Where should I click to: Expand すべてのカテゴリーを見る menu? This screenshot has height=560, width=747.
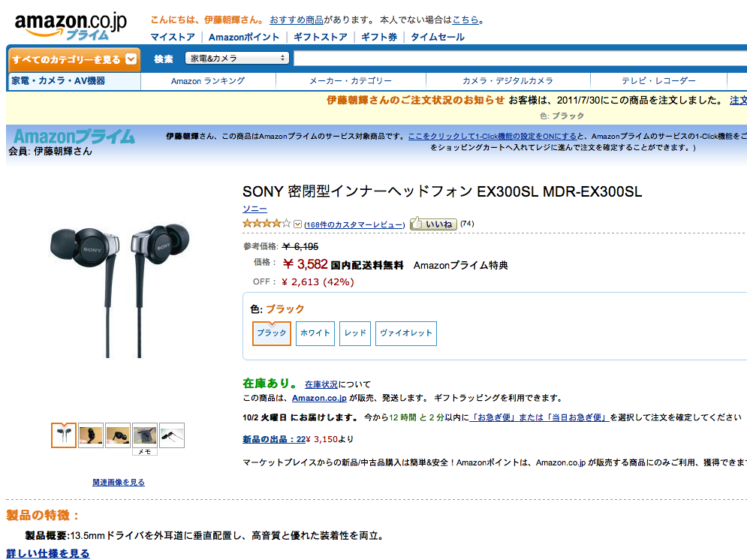(74, 59)
